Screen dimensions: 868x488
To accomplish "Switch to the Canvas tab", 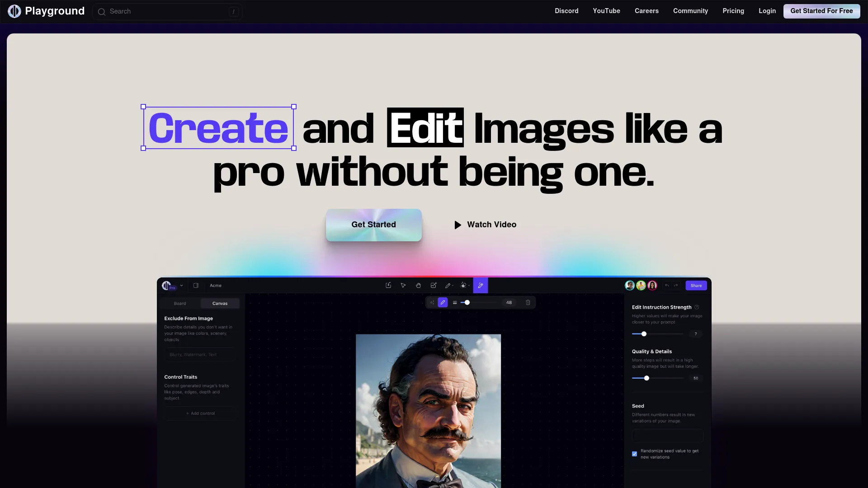I will pyautogui.click(x=220, y=304).
